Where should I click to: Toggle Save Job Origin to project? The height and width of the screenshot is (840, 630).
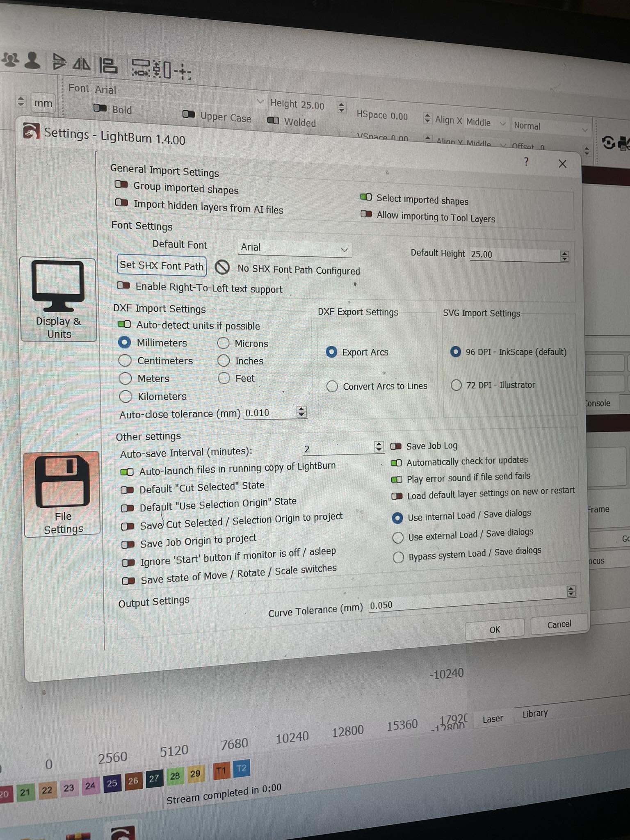128,544
